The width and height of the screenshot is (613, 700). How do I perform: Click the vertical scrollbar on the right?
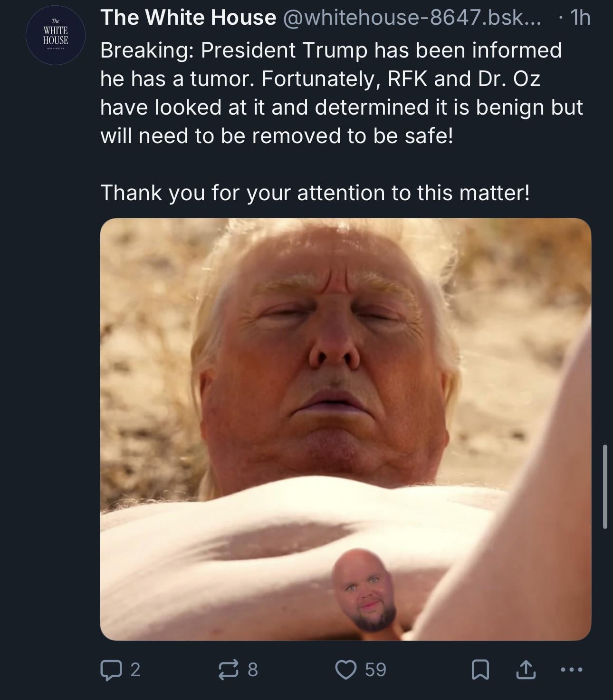point(605,486)
